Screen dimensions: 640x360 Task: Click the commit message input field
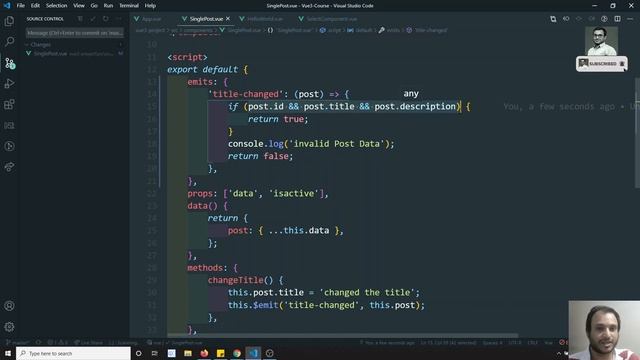click(75, 33)
